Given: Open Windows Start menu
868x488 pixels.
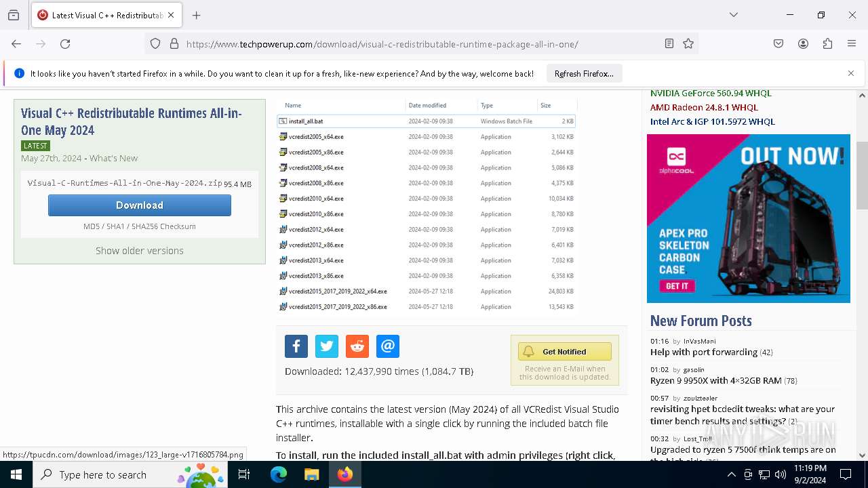Looking at the screenshot, I should [x=16, y=474].
